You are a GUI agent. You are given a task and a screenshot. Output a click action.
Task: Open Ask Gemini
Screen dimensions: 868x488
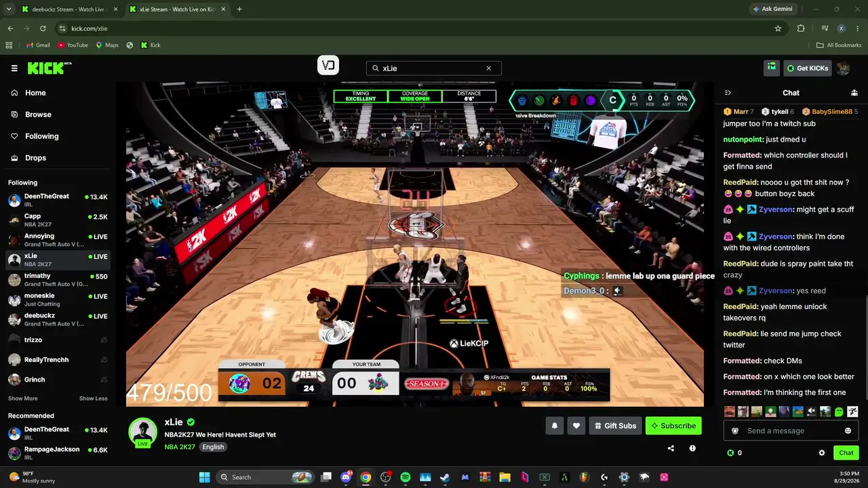[x=772, y=9]
